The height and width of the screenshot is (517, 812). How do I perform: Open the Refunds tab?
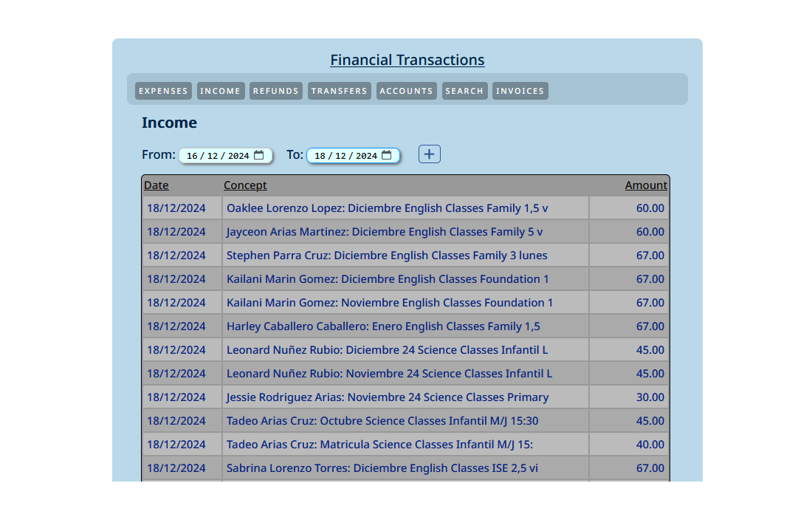(x=276, y=91)
